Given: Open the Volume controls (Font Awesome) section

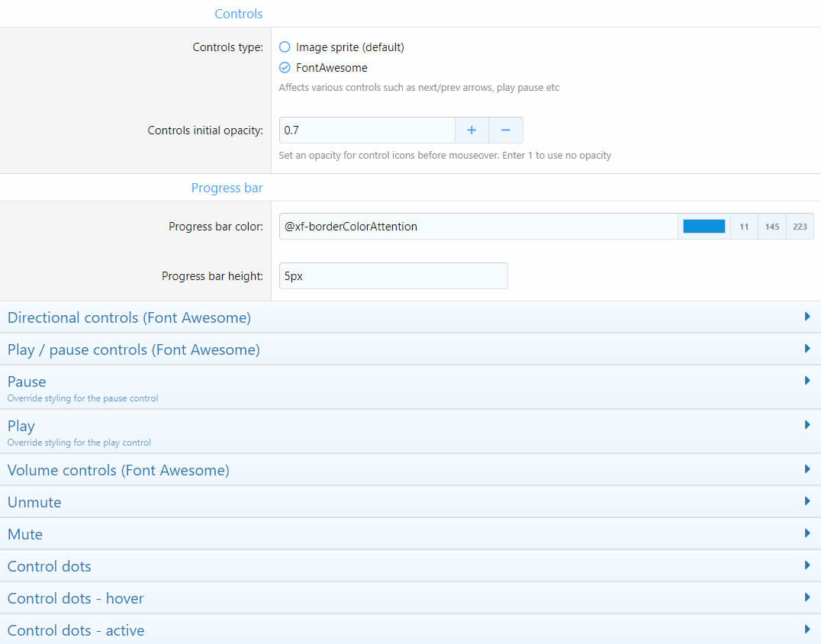Looking at the screenshot, I should pos(118,470).
